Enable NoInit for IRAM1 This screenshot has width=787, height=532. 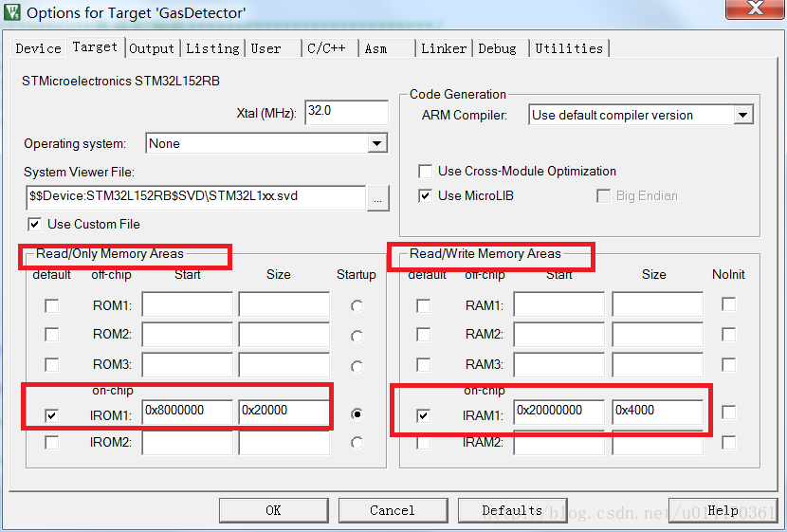coord(729,413)
